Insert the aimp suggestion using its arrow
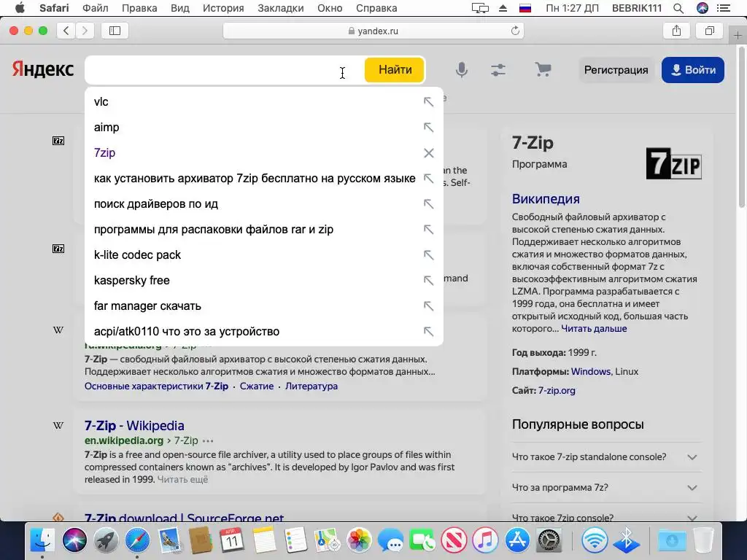 pyautogui.click(x=429, y=128)
